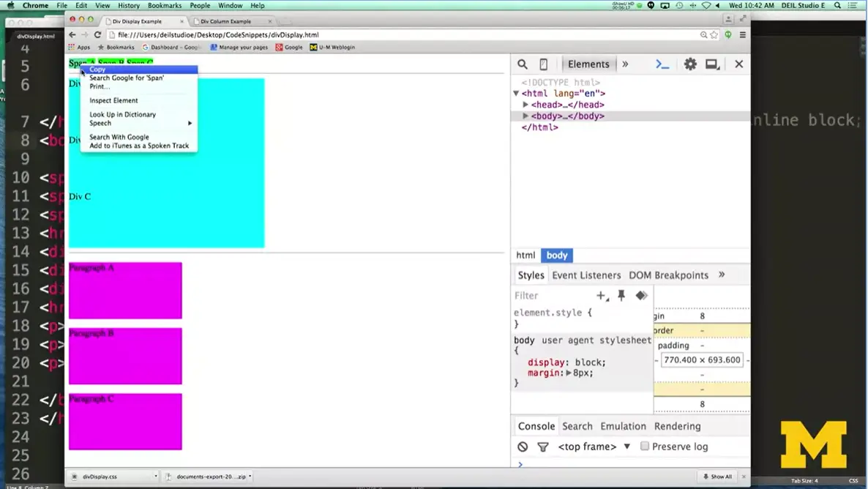The image size is (868, 489).
Task: Click the Show All downloads button
Action: tap(717, 477)
